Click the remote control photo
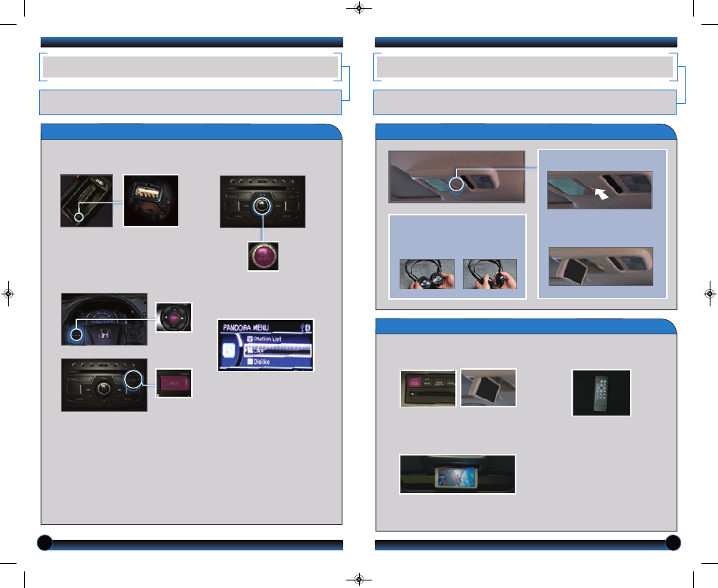The width and height of the screenshot is (718, 588). coord(601,393)
